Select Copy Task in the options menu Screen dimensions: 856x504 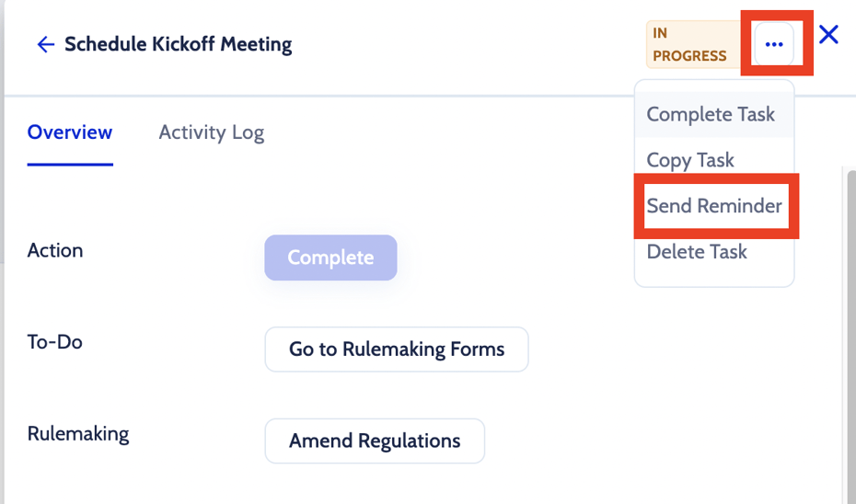tap(690, 160)
